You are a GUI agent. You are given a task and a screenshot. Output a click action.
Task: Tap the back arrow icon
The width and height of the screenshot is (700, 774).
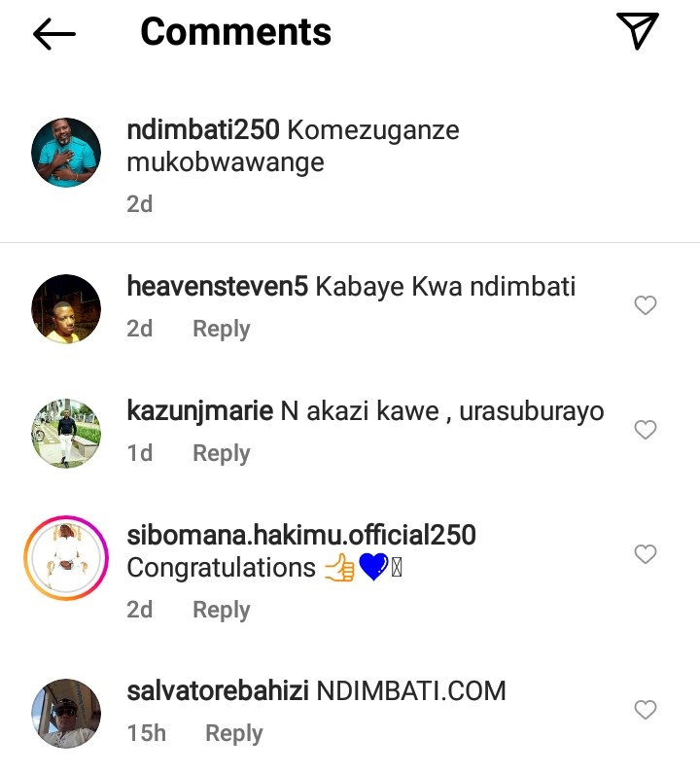click(x=54, y=34)
